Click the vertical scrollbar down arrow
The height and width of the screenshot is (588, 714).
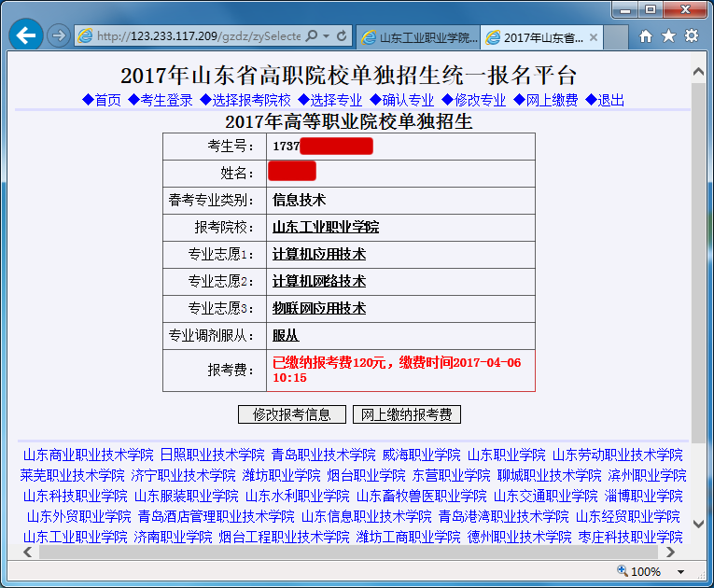click(698, 535)
